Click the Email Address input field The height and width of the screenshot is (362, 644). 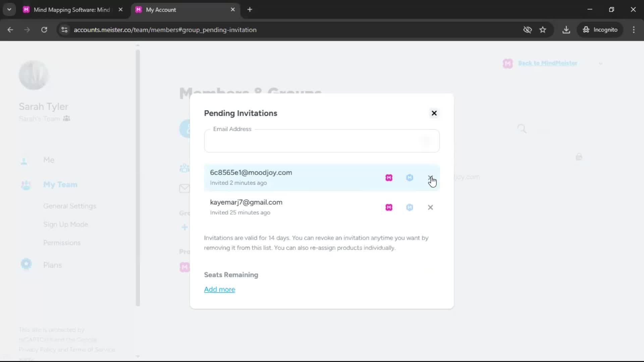point(322,141)
